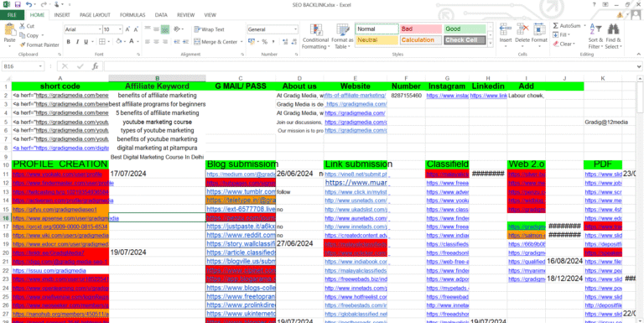Apply Percent Style format
The height and width of the screenshot is (323, 644).
(x=264, y=41)
